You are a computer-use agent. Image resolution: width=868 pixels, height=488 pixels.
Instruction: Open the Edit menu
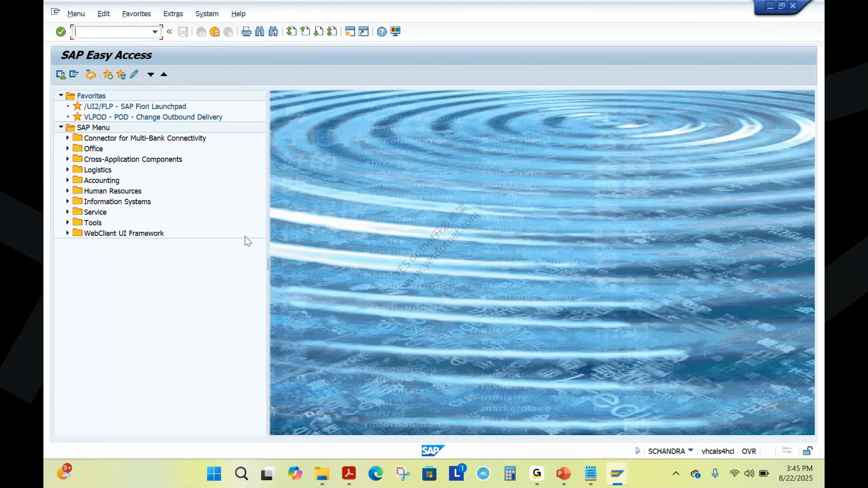[104, 14]
